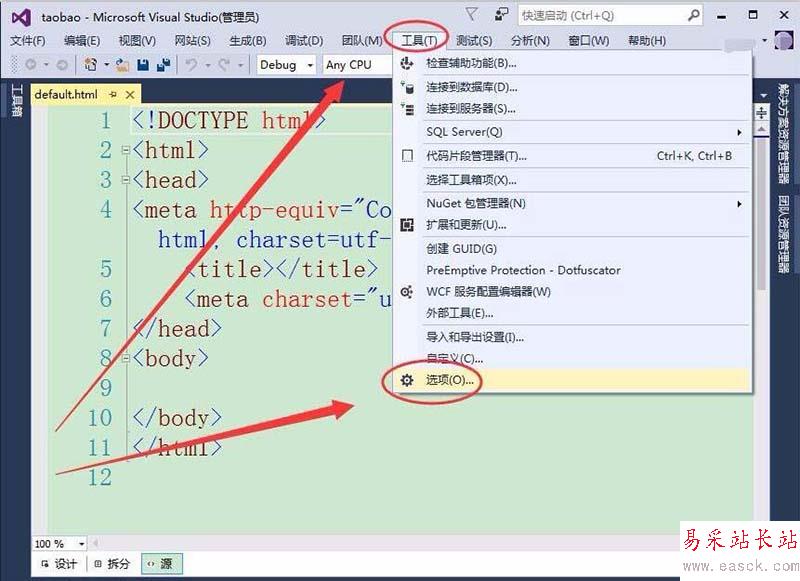This screenshot has width=800, height=581.
Task: Click the navigate backward arrow icon
Action: tap(31, 65)
